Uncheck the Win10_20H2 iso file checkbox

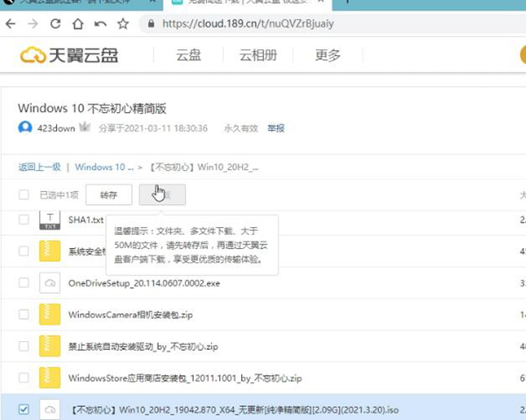pyautogui.click(x=24, y=409)
